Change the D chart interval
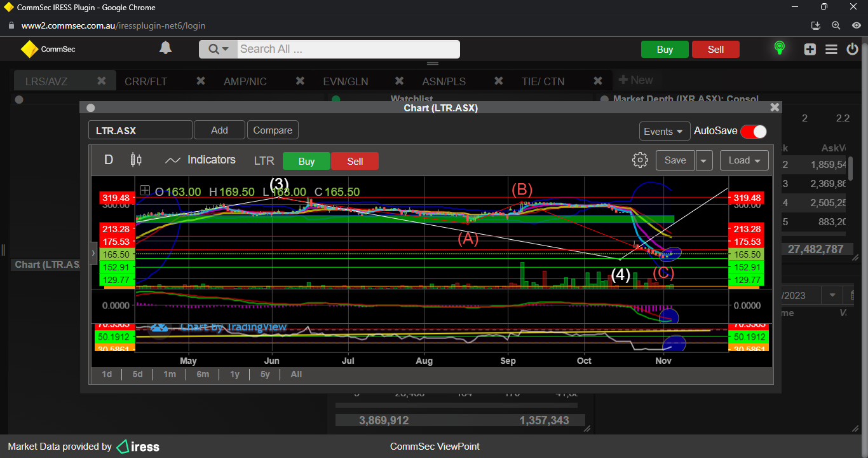Viewport: 868px width, 458px height. tap(109, 160)
